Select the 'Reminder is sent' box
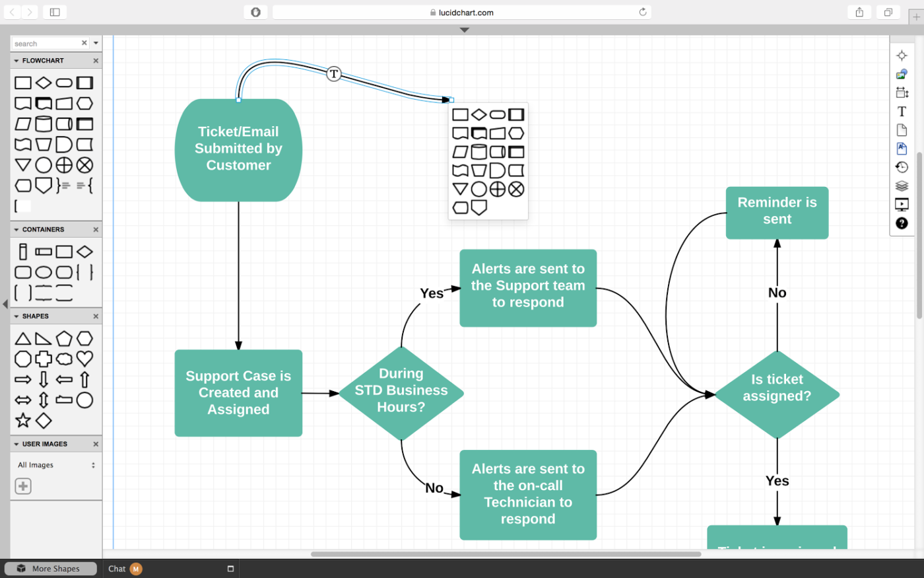 pos(777,213)
